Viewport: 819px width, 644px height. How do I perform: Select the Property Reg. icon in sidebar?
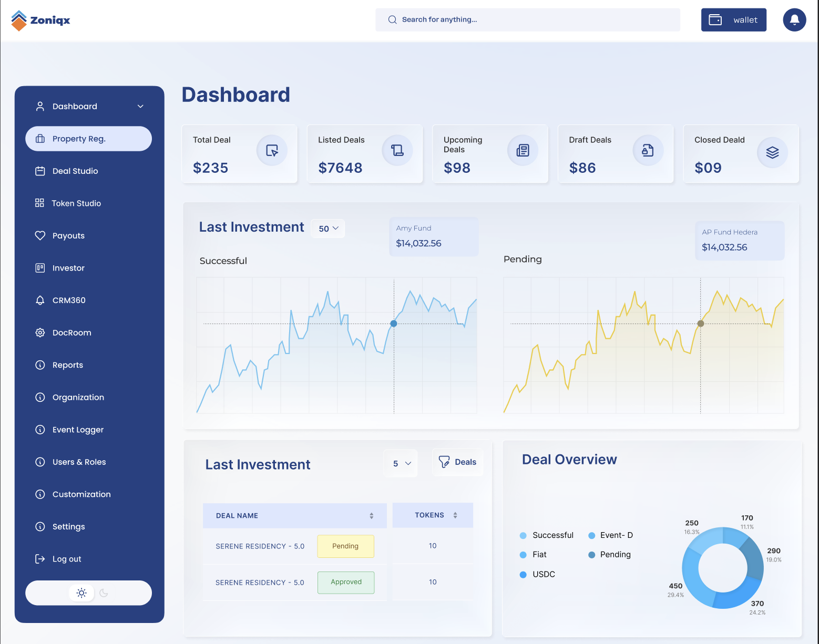click(x=40, y=138)
